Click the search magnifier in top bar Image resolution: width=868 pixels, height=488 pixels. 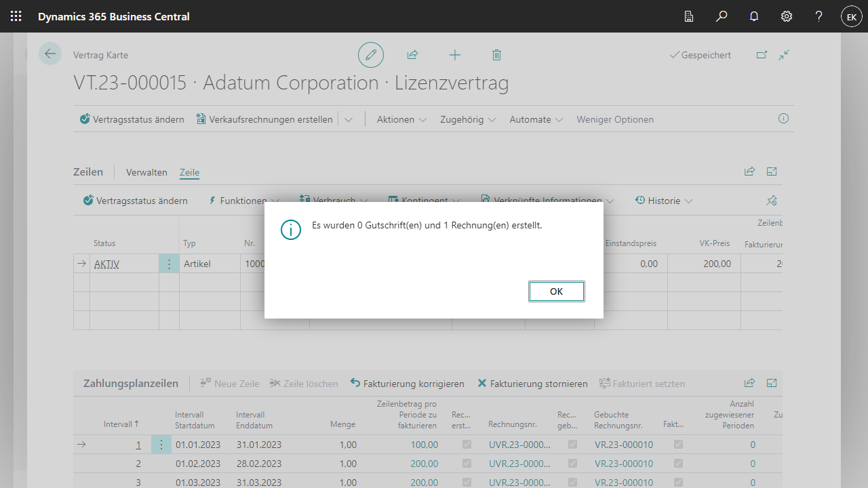click(x=722, y=16)
